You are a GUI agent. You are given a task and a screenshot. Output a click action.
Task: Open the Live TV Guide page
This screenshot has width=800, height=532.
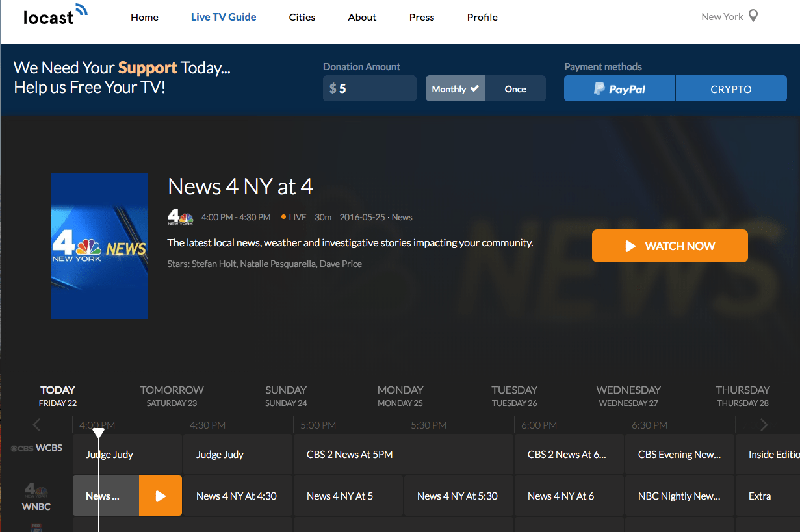(x=224, y=18)
